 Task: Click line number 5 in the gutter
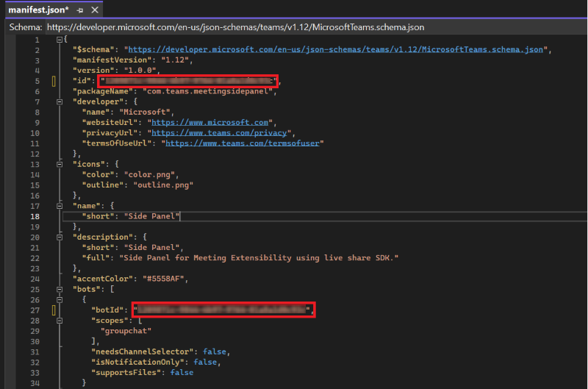(x=37, y=81)
